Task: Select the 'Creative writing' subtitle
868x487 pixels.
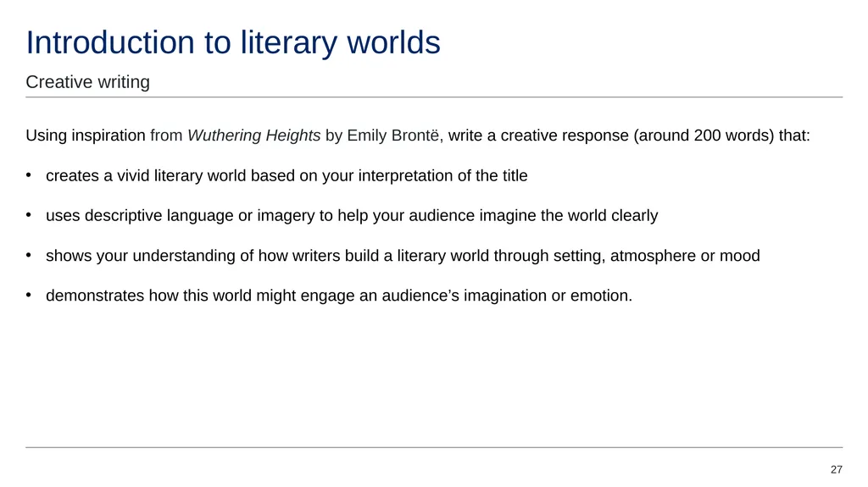Action: coord(87,82)
